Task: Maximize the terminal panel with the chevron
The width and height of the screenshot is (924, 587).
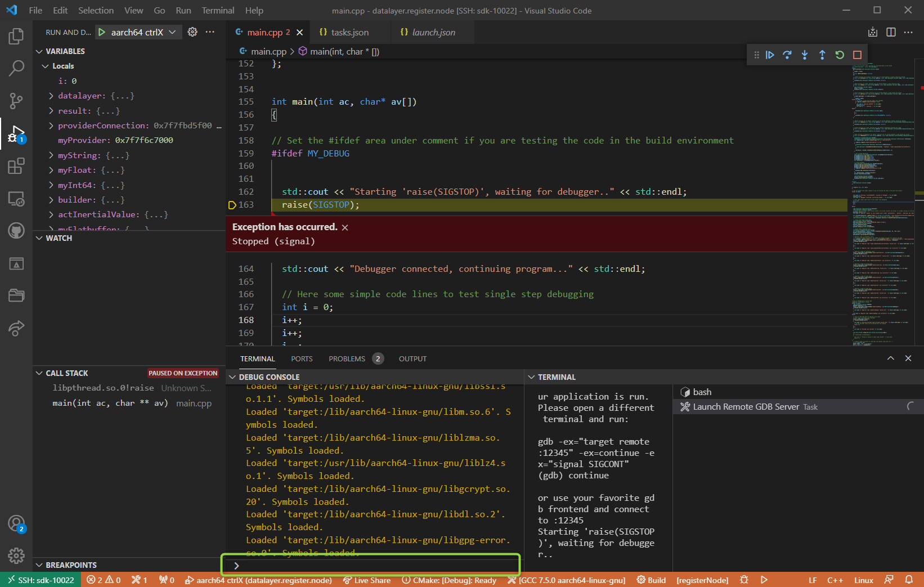Action: coord(891,358)
